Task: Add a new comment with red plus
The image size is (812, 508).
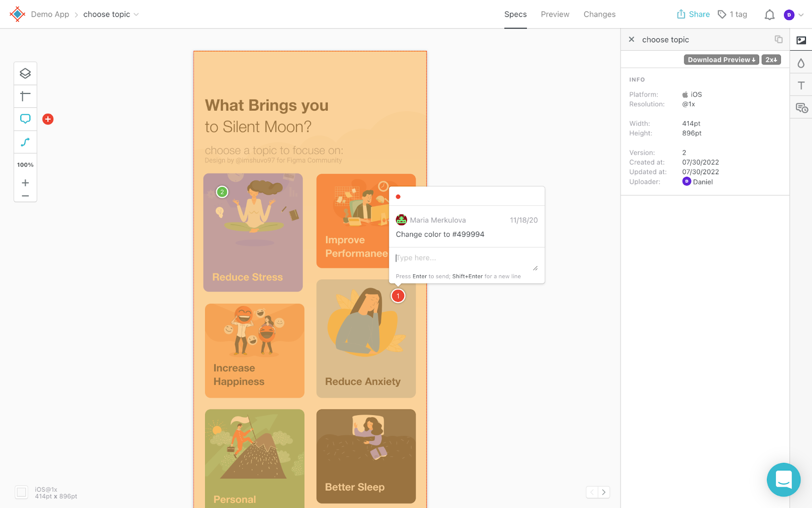Action: tap(48, 119)
